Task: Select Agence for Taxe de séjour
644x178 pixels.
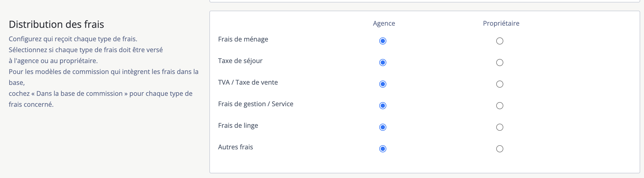Action: pos(383,63)
